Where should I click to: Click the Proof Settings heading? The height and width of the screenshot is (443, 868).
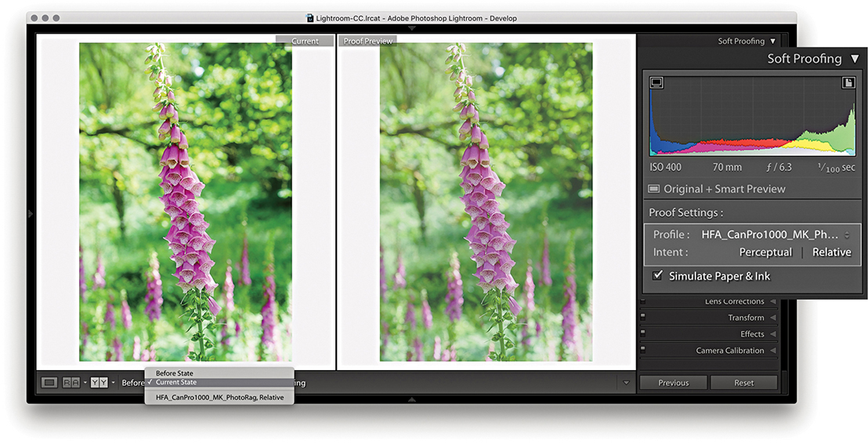tap(686, 213)
